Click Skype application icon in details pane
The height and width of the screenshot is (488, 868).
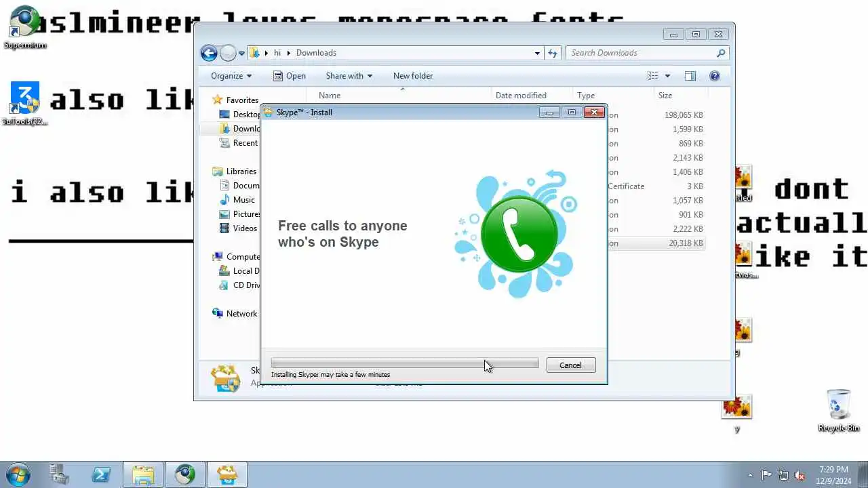226,378
